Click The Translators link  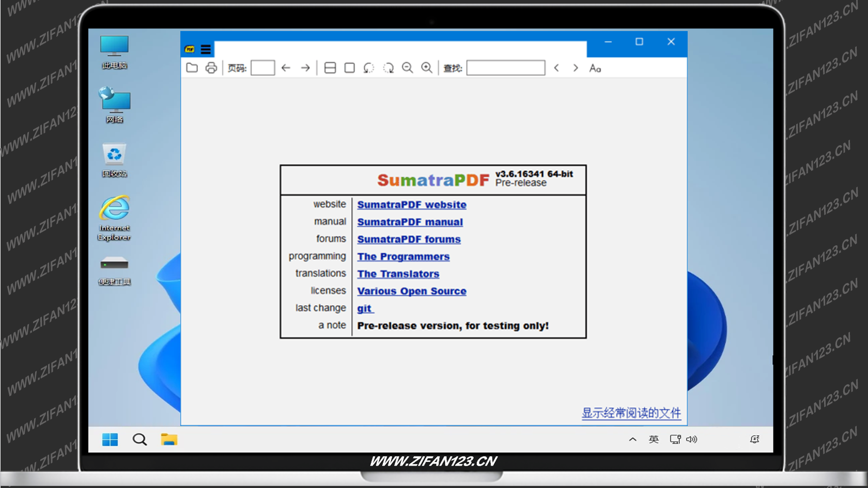pos(398,274)
